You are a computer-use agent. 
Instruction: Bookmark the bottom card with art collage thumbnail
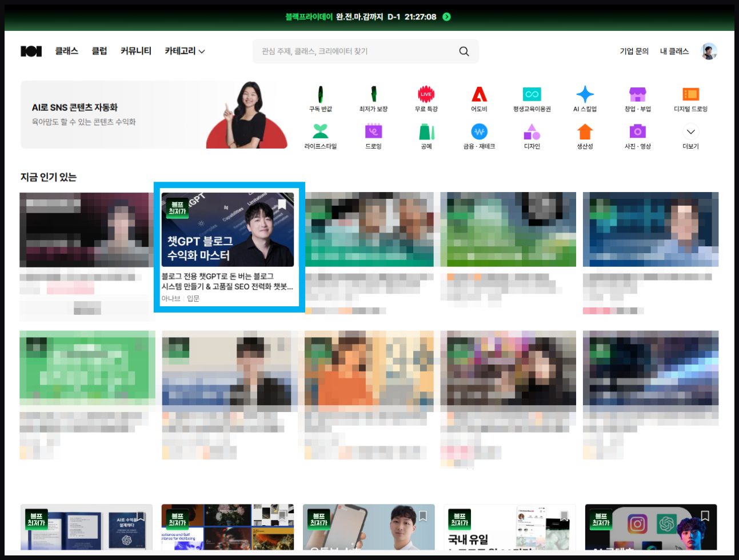click(282, 516)
